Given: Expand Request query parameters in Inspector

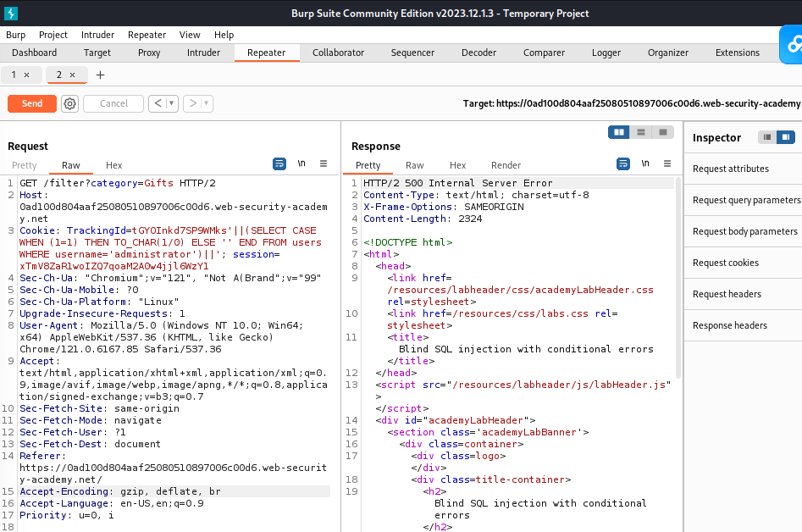Looking at the screenshot, I should 743,200.
